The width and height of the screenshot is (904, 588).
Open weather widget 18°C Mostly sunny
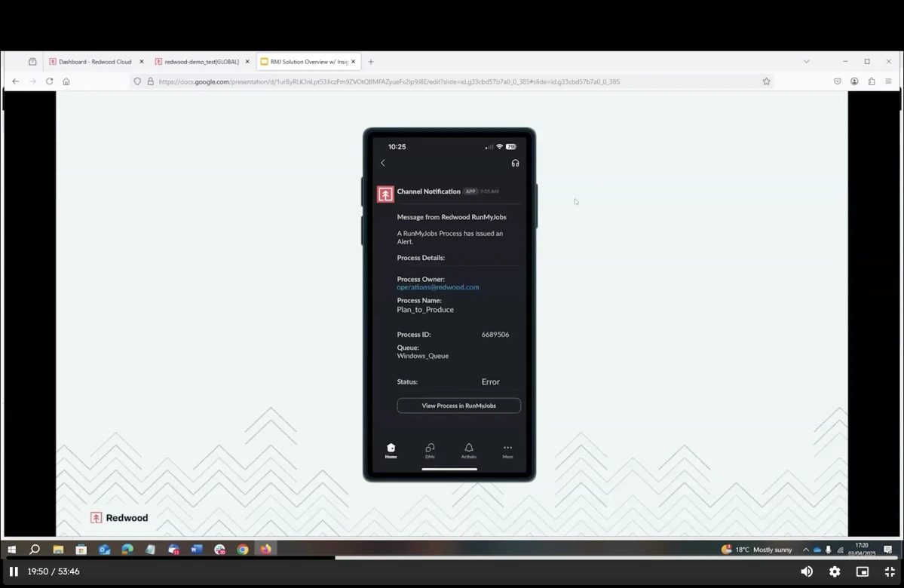pos(756,550)
